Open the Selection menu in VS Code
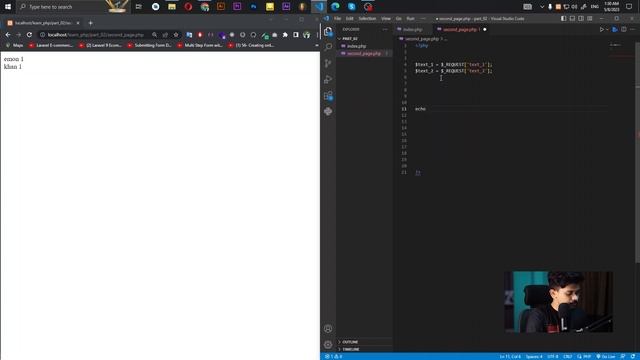640x360 pixels. tap(367, 18)
